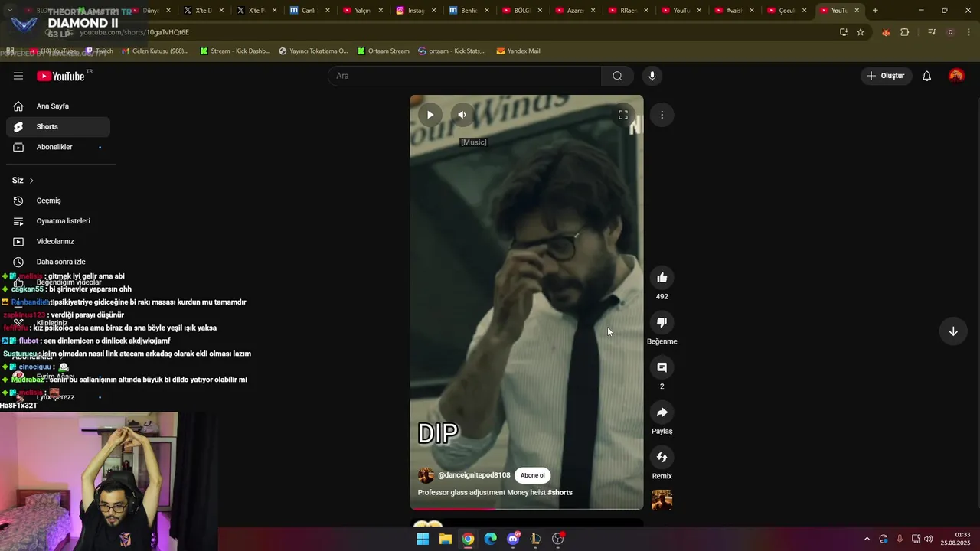Image resolution: width=980 pixels, height=551 pixels.
Task: Enter fullscreen on the Short
Action: pyautogui.click(x=623, y=115)
